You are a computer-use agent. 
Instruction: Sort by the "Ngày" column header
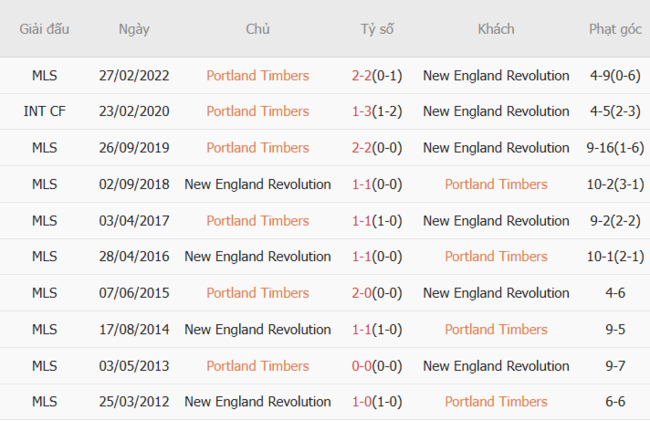click(134, 29)
